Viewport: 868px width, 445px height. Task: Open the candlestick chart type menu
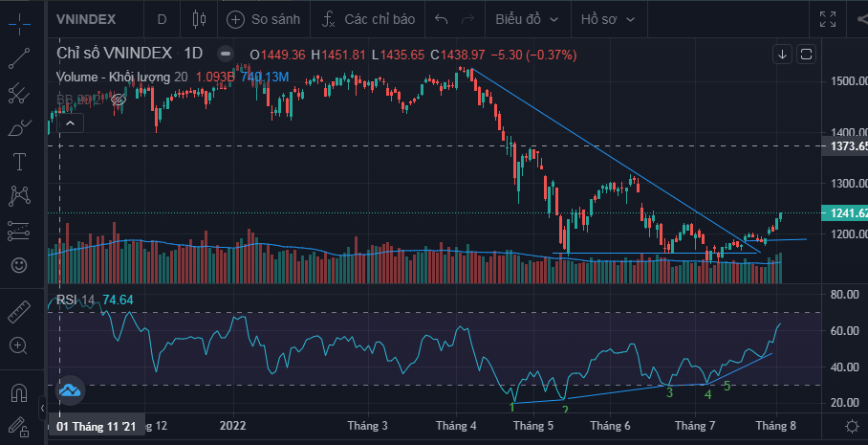coord(199,19)
